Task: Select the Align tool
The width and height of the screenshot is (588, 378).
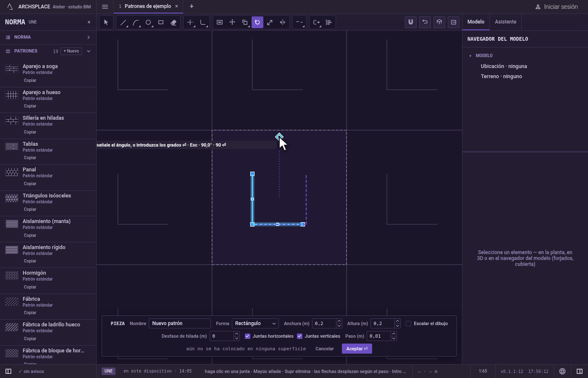Action: (329, 22)
